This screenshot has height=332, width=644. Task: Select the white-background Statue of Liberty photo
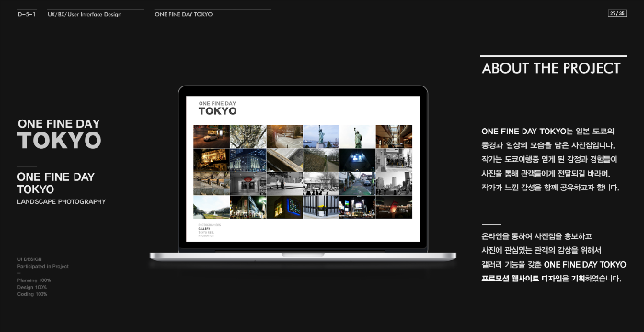(x=357, y=137)
